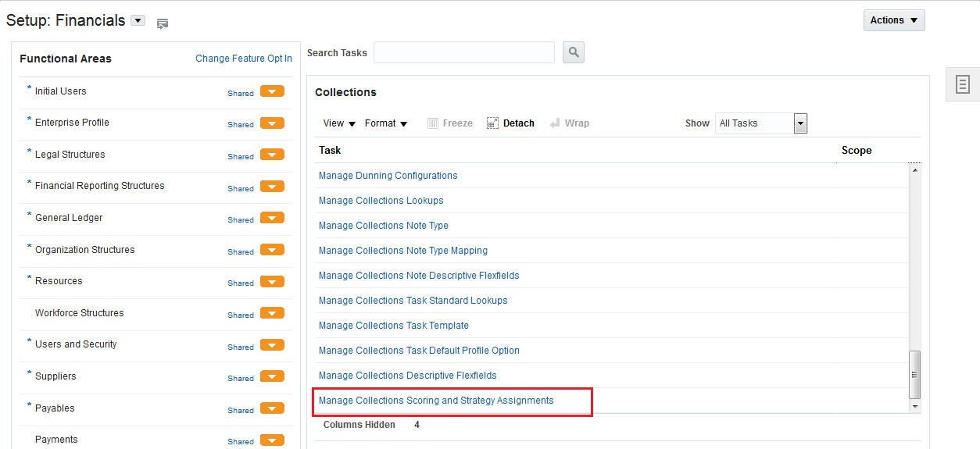Open Manage Collections Task Template
980x449 pixels.
tap(394, 326)
